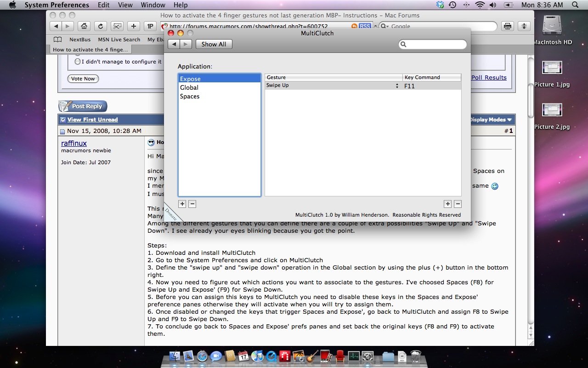Add bookmark with Safari plus button

point(133,26)
